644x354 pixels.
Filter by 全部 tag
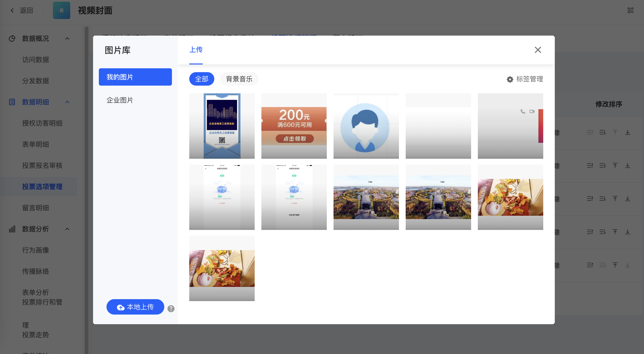point(202,79)
